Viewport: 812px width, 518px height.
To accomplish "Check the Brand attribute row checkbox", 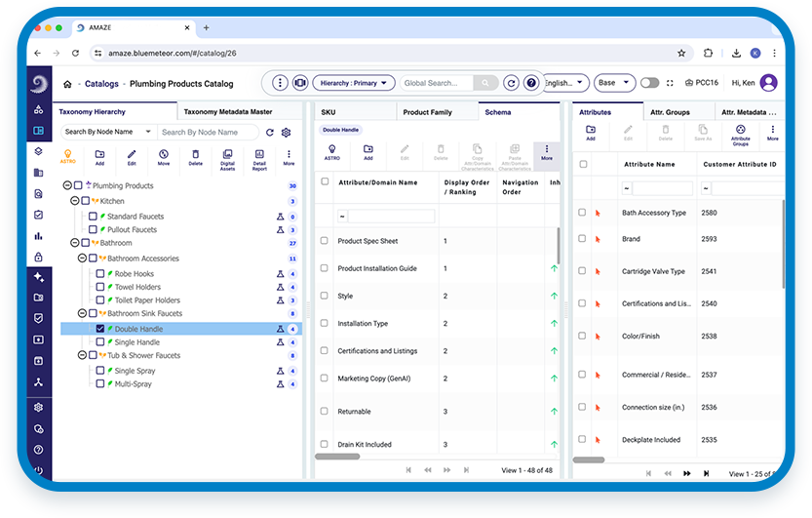I will coord(582,238).
